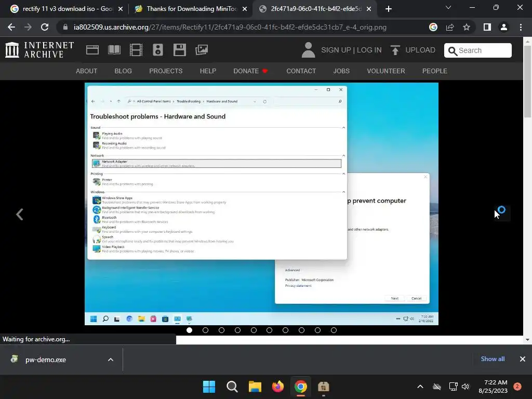Open the Wayback Machine web icon

tap(92, 50)
